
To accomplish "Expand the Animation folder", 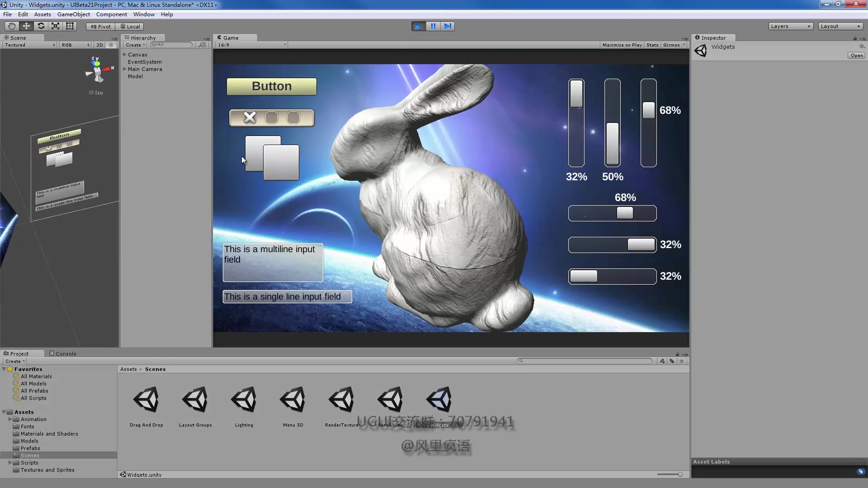I will tap(10, 419).
